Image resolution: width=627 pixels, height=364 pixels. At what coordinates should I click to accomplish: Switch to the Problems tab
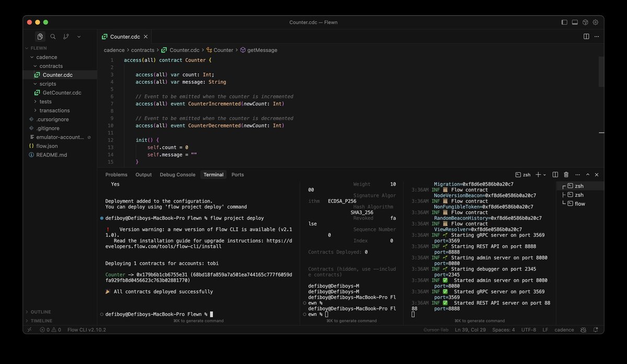click(x=116, y=174)
